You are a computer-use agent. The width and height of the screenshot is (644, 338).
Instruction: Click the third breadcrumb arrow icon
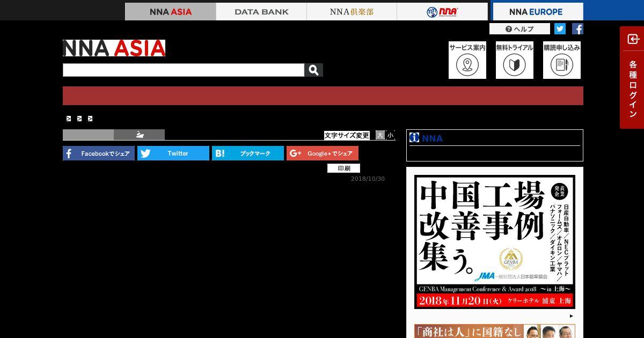[90, 119]
